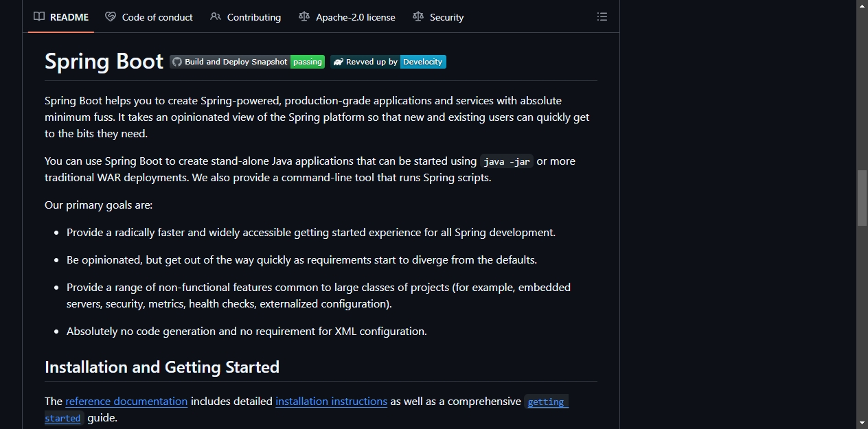Click the java -jar code snippet
This screenshot has height=429, width=868.
(x=507, y=162)
